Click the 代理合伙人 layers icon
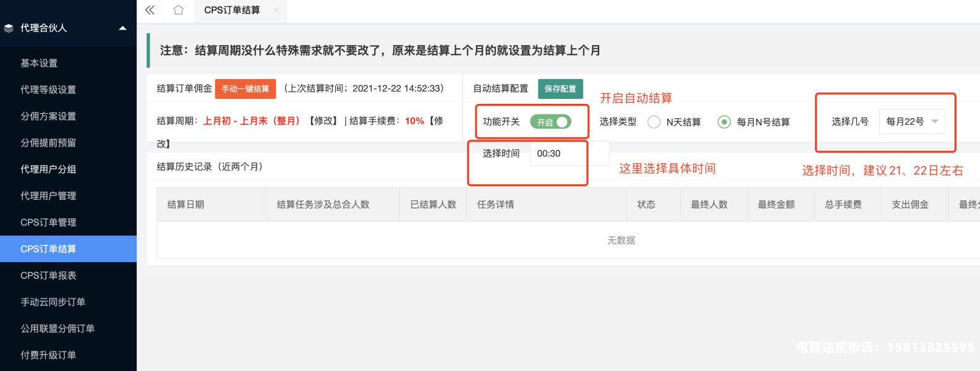The height and width of the screenshot is (371, 980). 9,28
